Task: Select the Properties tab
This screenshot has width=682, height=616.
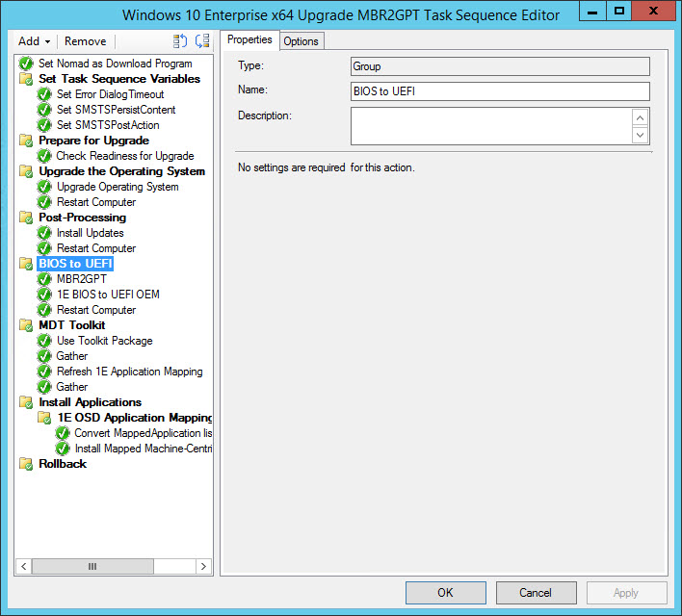Action: tap(249, 40)
